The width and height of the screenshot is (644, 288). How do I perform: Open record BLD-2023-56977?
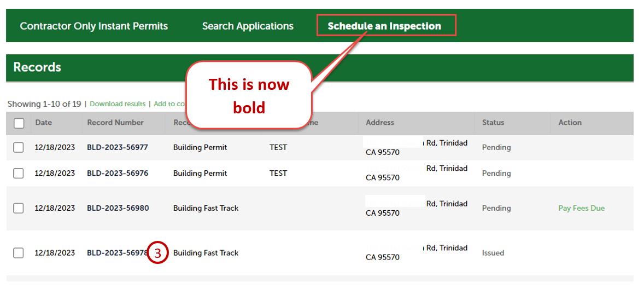(117, 147)
